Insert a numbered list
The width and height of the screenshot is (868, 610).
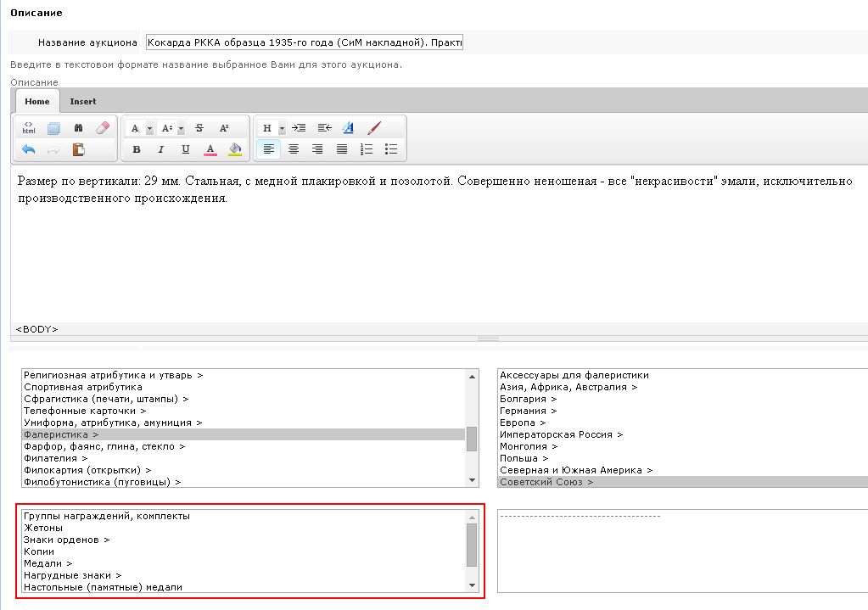tap(367, 149)
